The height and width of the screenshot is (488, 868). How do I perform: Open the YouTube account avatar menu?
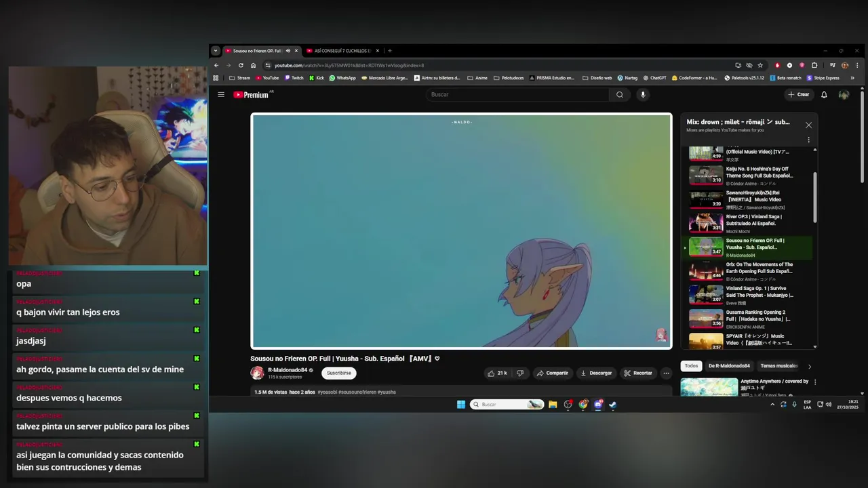click(844, 95)
